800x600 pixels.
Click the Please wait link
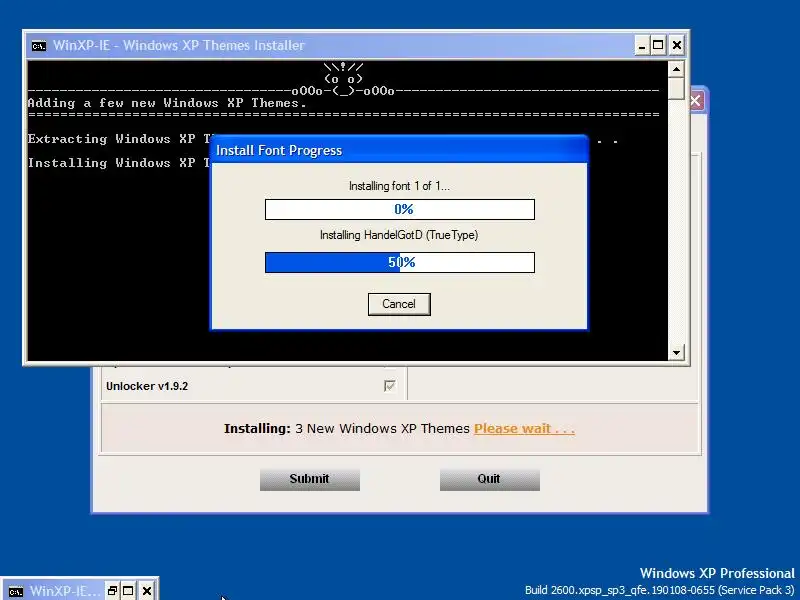[524, 429]
